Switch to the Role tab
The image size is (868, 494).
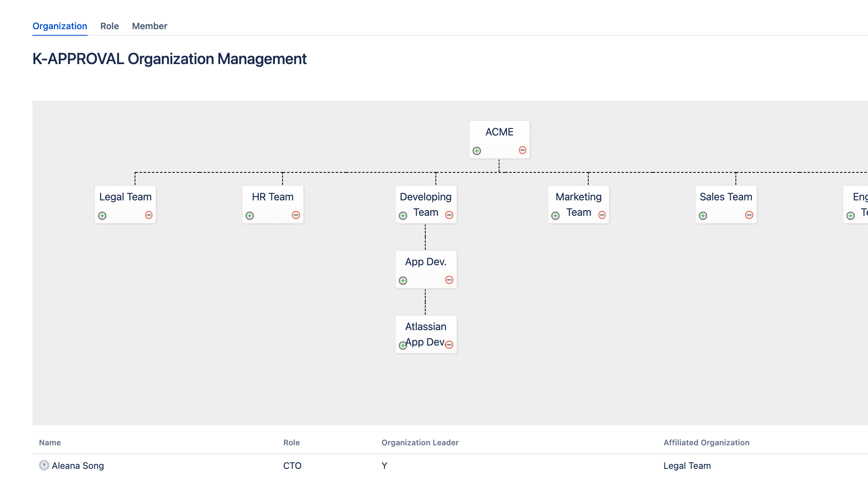click(x=109, y=26)
